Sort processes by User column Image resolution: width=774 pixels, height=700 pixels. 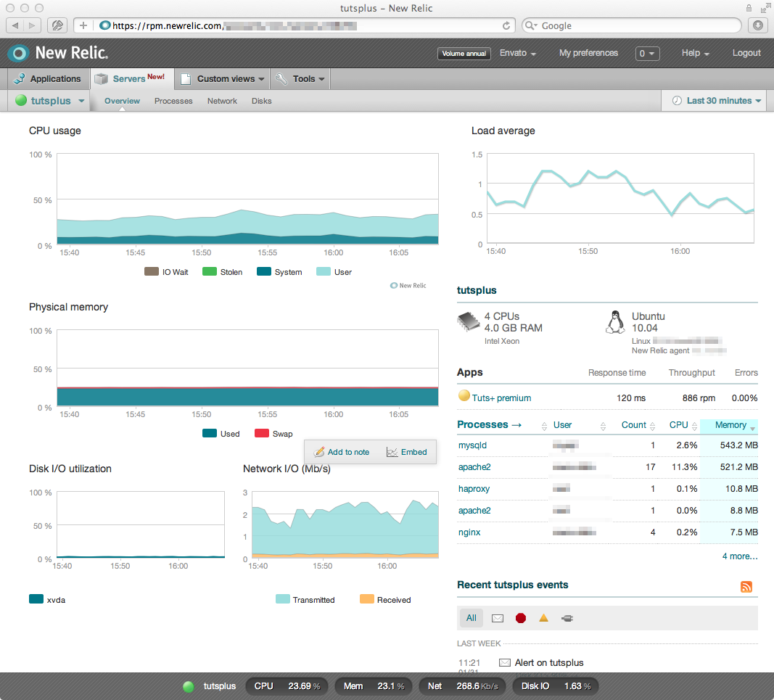562,425
